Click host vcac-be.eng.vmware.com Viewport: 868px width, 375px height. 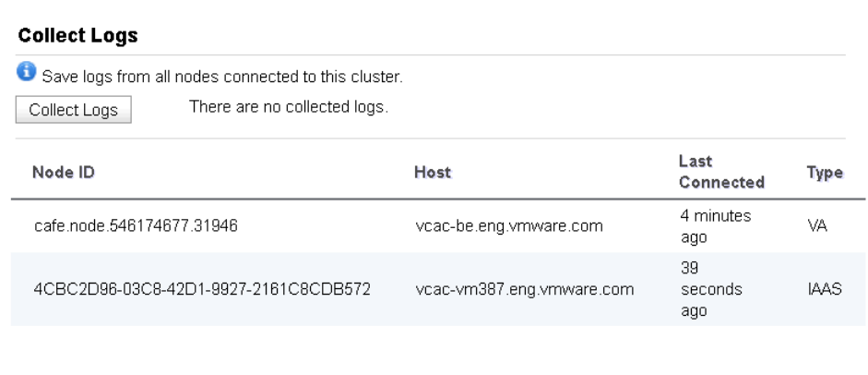510,225
